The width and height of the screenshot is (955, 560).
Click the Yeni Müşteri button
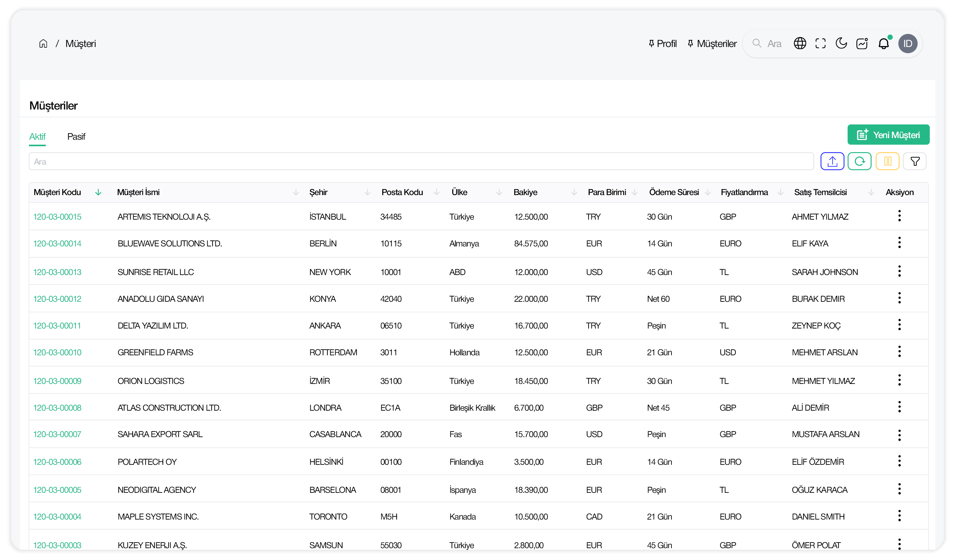888,135
